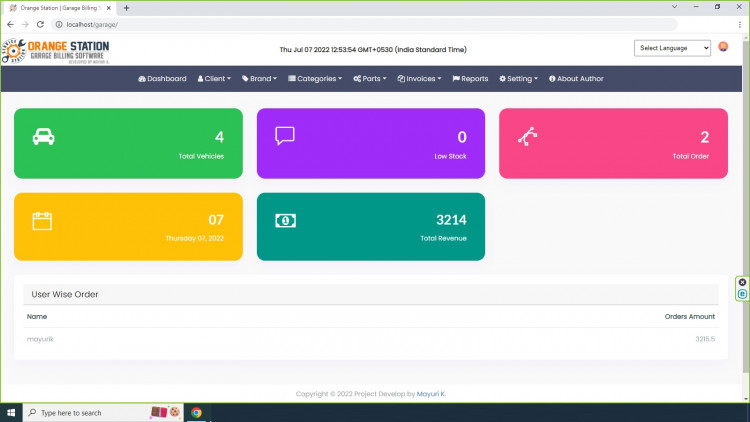Select the Orange Station browser tab
Screen dimensions: 750x422
[x=60, y=8]
